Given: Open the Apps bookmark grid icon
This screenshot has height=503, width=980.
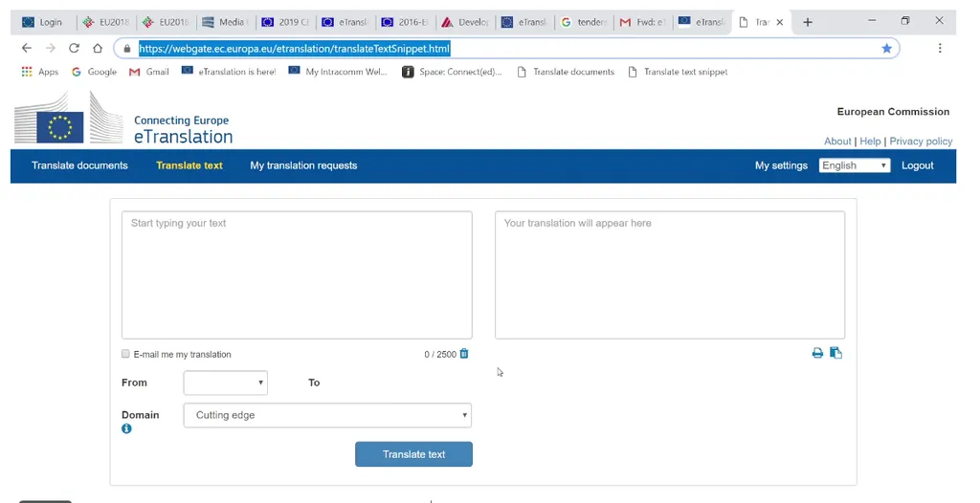Looking at the screenshot, I should tap(26, 72).
